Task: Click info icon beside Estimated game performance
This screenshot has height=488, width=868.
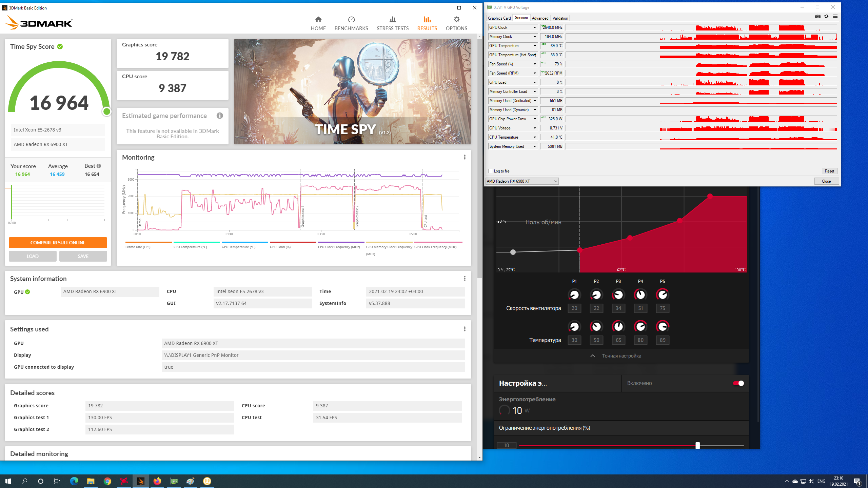Action: pyautogui.click(x=220, y=116)
